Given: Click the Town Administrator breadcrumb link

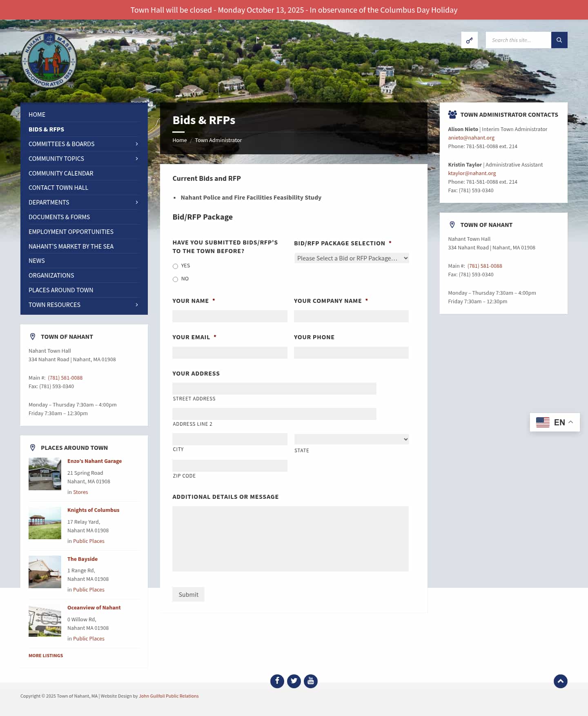Looking at the screenshot, I should 218,140.
